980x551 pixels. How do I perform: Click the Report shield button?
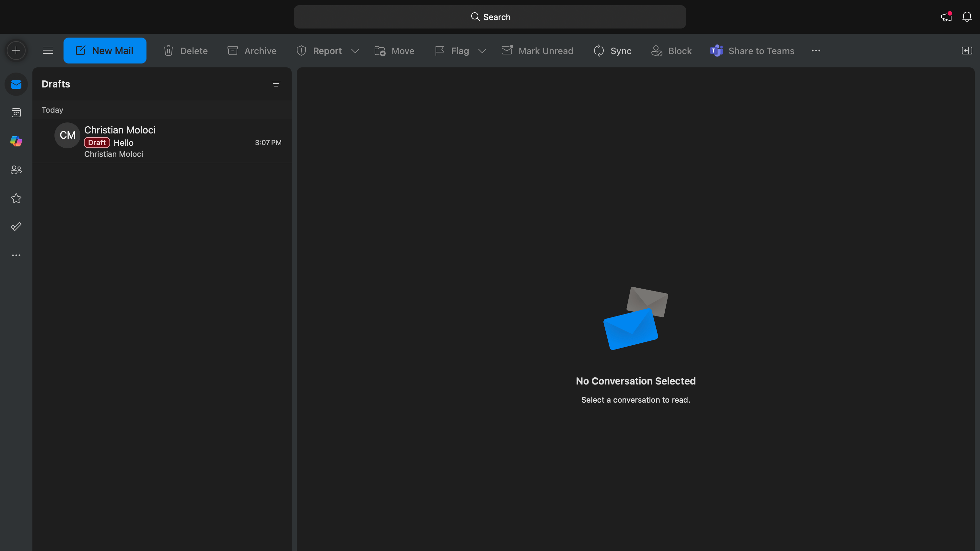(319, 51)
